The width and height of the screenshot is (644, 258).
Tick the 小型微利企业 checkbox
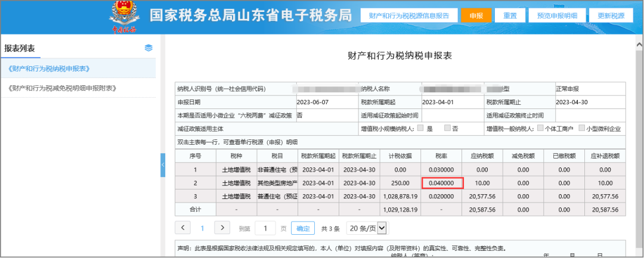(581, 128)
